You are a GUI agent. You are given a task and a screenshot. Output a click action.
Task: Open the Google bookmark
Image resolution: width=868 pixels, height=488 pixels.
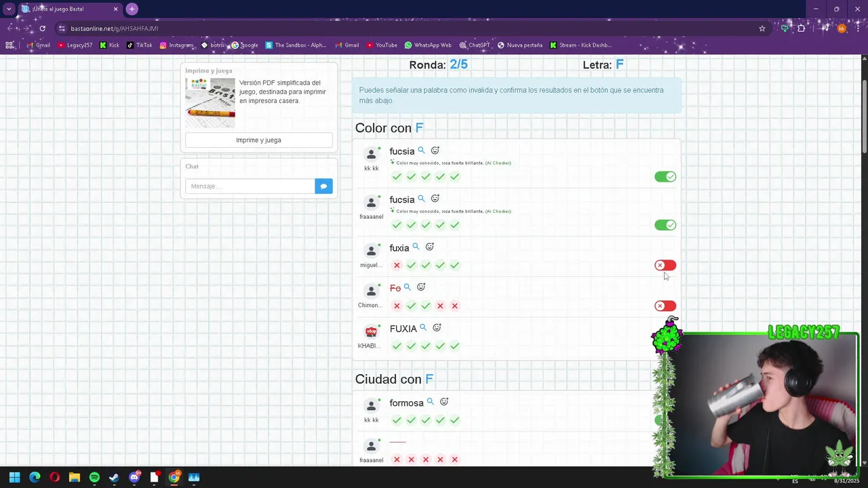pos(245,45)
